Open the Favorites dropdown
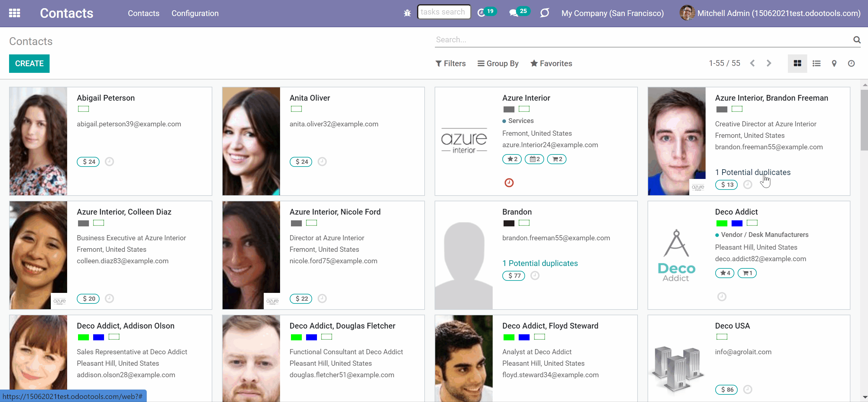The width and height of the screenshot is (868, 402). tap(551, 63)
